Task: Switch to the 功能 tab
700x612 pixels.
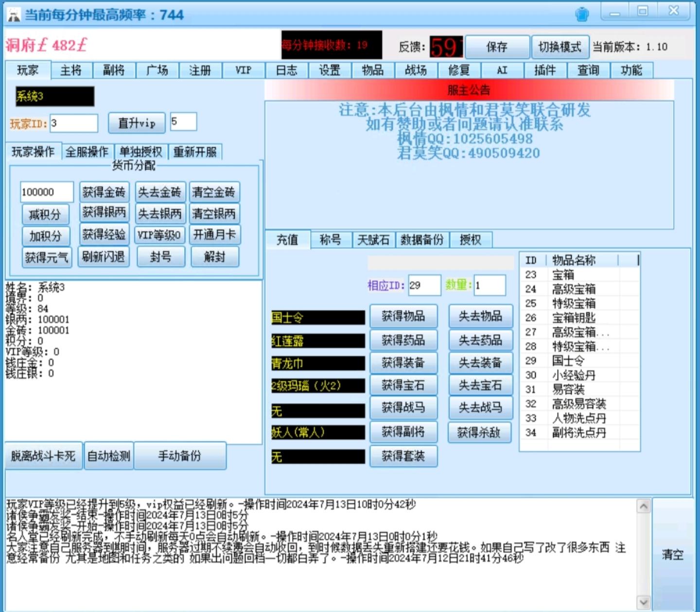Action: 631,70
